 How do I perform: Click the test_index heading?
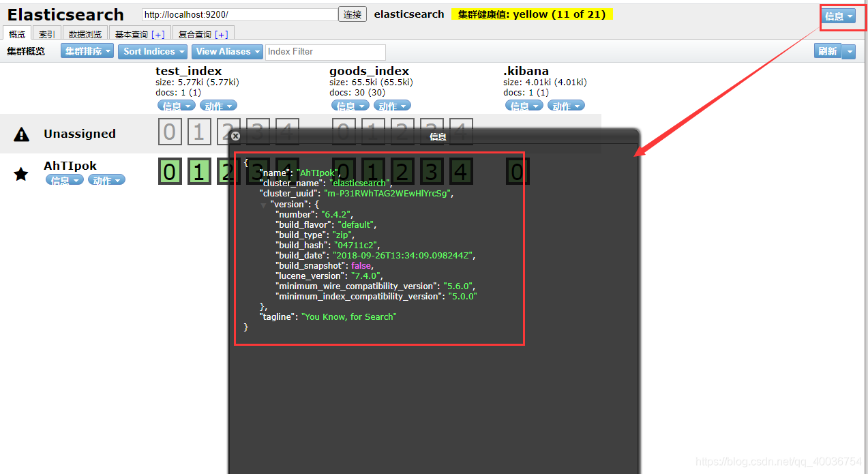[x=189, y=71]
